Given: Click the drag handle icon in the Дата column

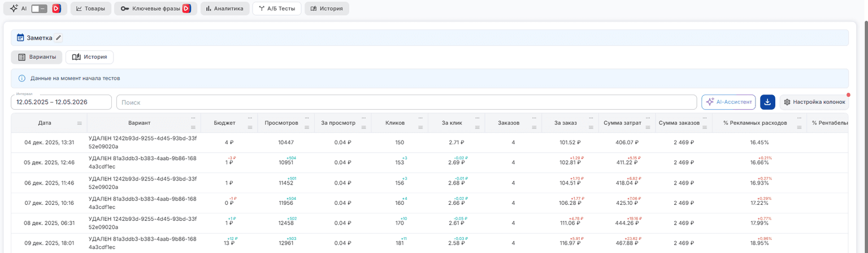Looking at the screenshot, I should 80,123.
